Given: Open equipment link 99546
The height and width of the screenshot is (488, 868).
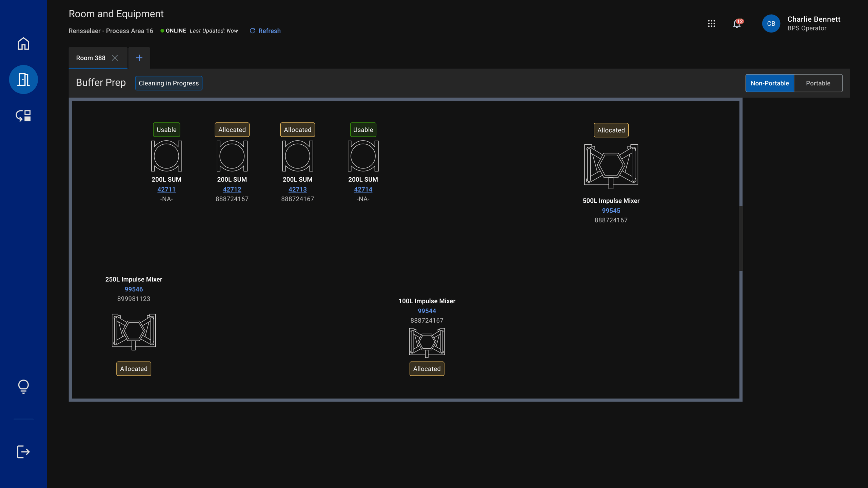Looking at the screenshot, I should click(x=134, y=289).
